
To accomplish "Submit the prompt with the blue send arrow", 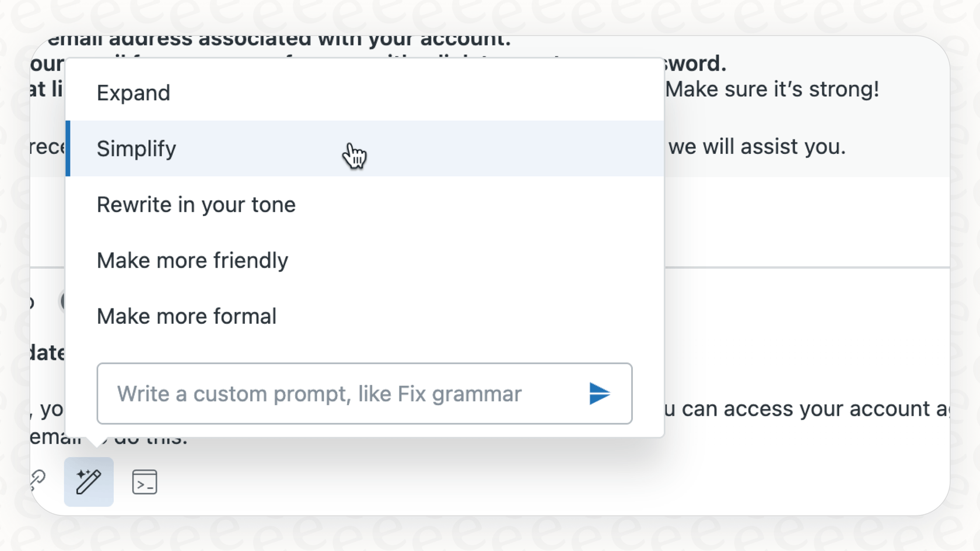I will pyautogui.click(x=599, y=394).
